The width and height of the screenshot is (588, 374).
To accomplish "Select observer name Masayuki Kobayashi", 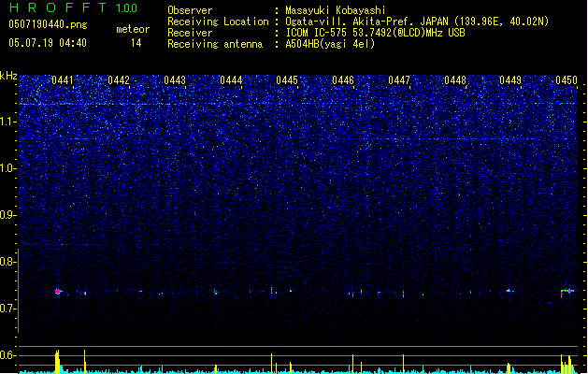I will click(x=336, y=10).
